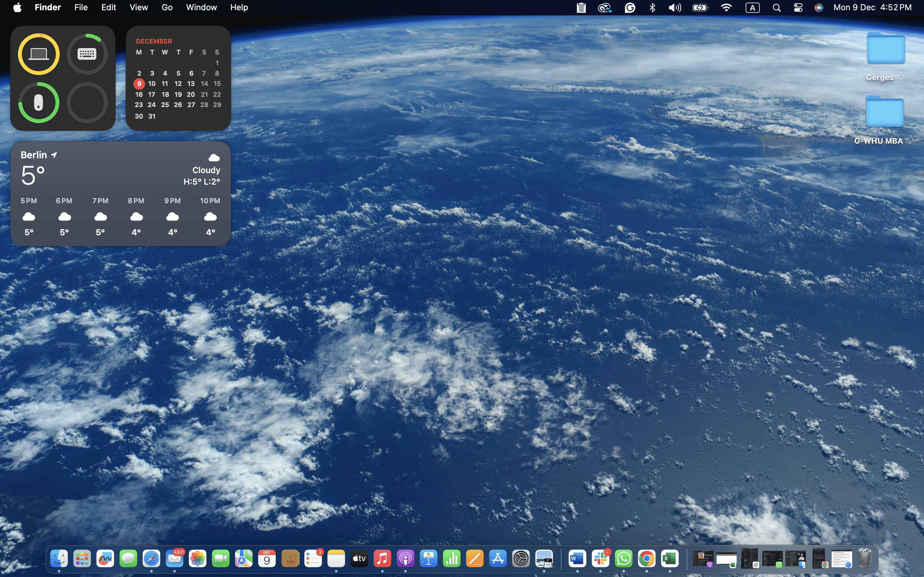
Task: Open the Apple menu
Action: (x=17, y=8)
